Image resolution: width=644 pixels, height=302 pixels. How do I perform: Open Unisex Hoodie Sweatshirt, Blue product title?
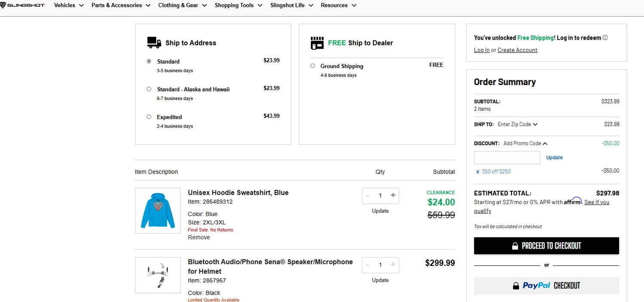[238, 192]
